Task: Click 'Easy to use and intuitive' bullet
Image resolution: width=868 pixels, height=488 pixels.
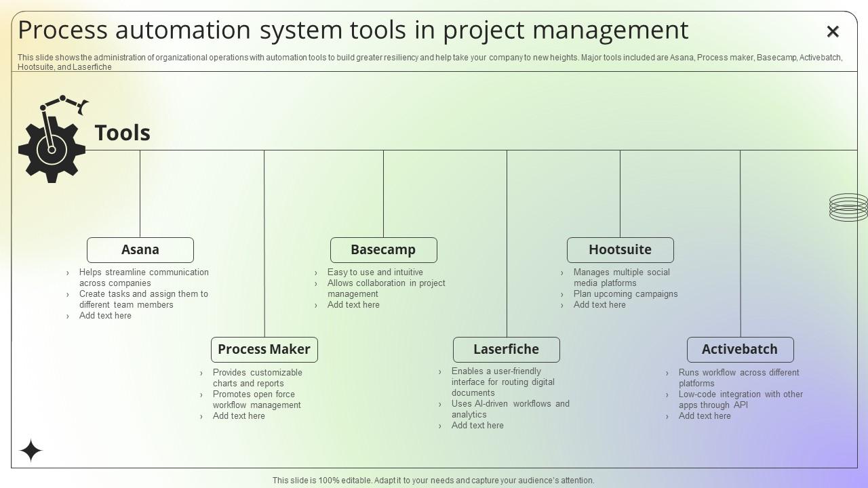Action: (375, 272)
